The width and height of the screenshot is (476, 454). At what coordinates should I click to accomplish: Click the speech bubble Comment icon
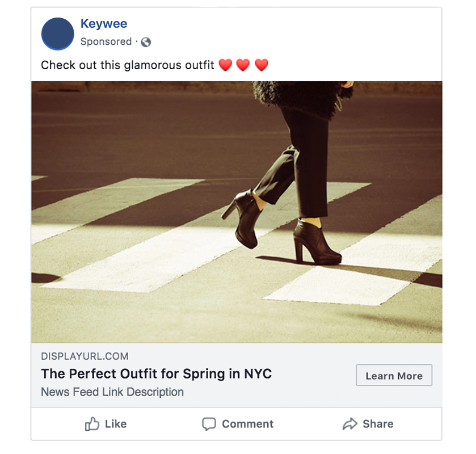(209, 424)
